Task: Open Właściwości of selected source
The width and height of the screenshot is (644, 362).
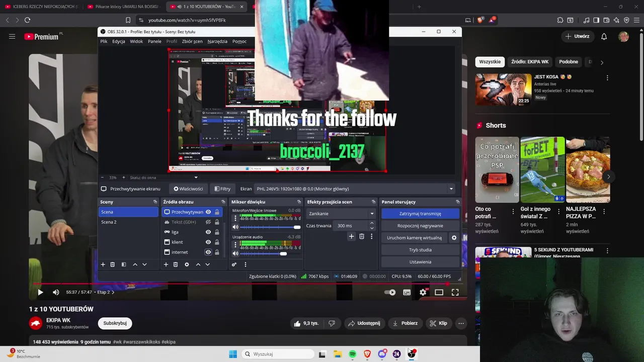Action: pos(188,189)
